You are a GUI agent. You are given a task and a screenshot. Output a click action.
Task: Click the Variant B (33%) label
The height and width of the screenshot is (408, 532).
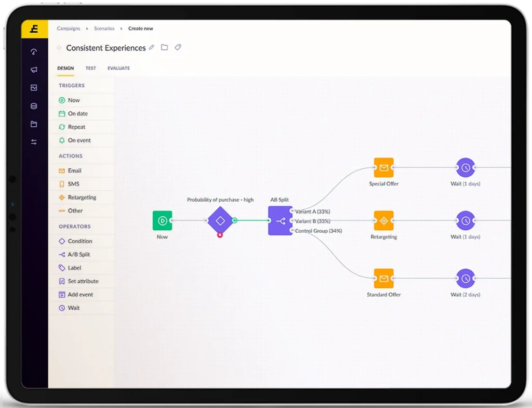(312, 221)
